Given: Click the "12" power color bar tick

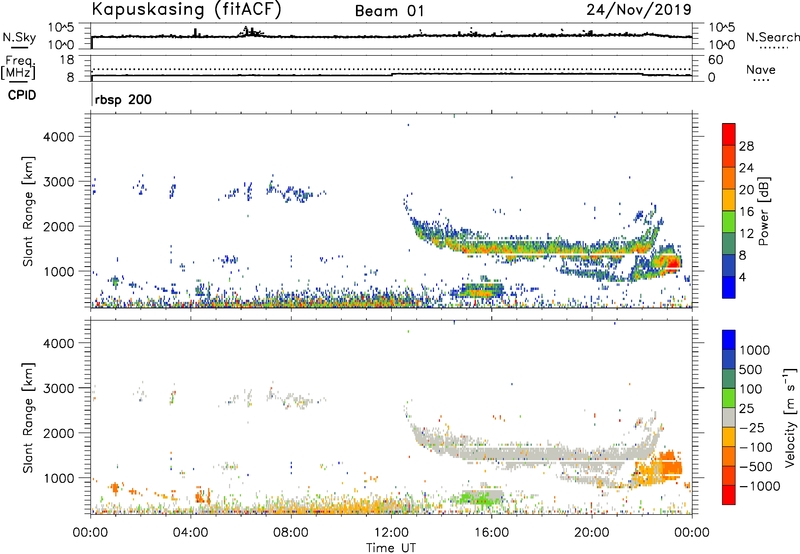Looking at the screenshot, I should point(746,234).
